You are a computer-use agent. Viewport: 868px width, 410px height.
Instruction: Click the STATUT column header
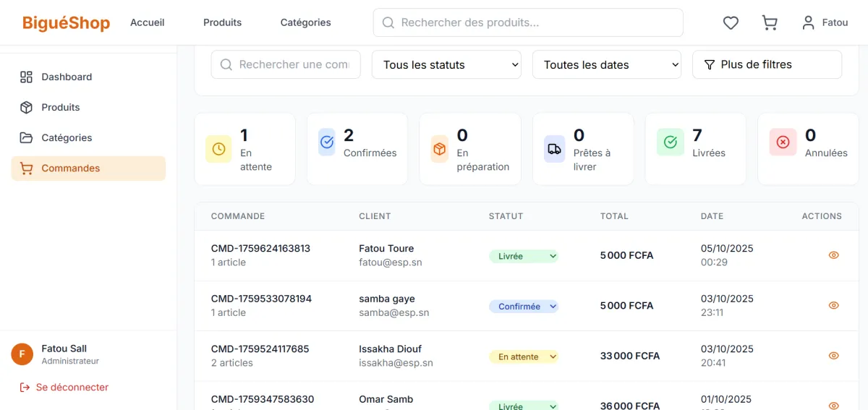[x=506, y=216]
